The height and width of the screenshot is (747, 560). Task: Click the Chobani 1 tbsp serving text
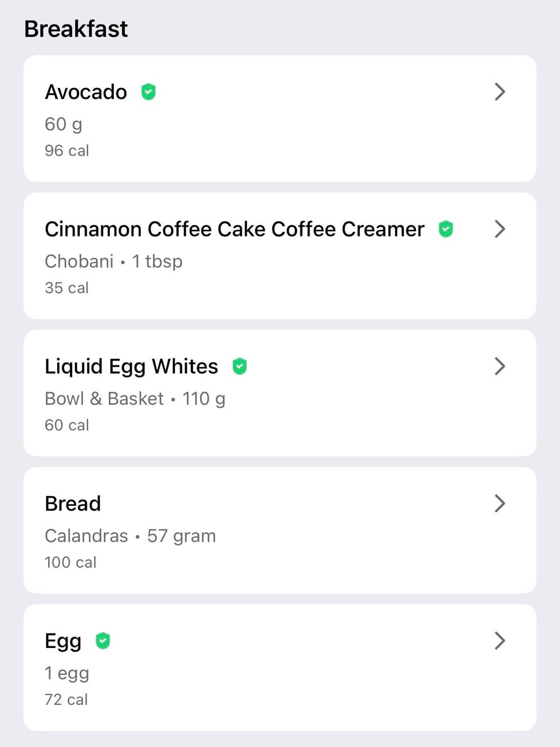tap(114, 261)
